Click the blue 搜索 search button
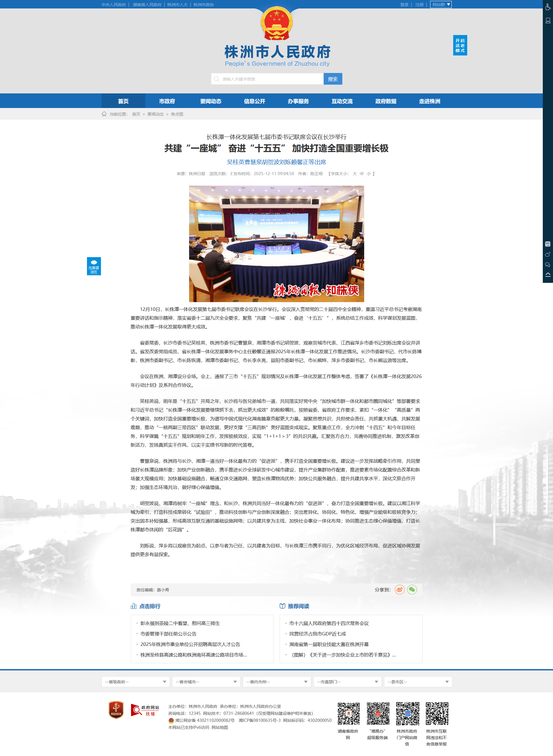 pyautogui.click(x=333, y=79)
